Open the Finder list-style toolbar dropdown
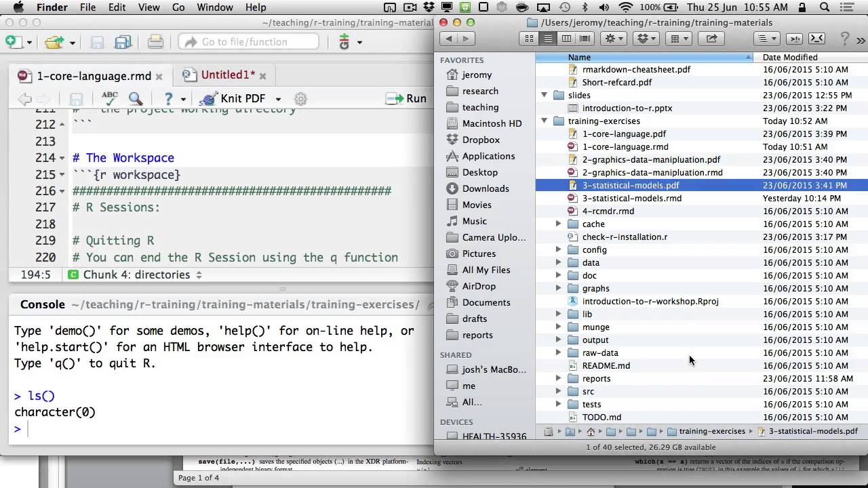868x488 pixels. 766,39
